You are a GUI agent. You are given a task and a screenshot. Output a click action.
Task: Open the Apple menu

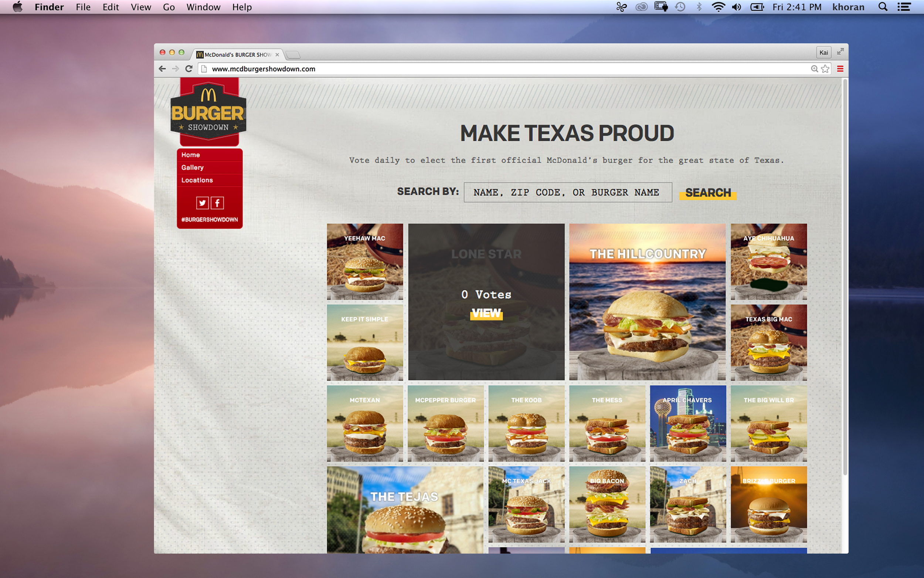coord(18,7)
